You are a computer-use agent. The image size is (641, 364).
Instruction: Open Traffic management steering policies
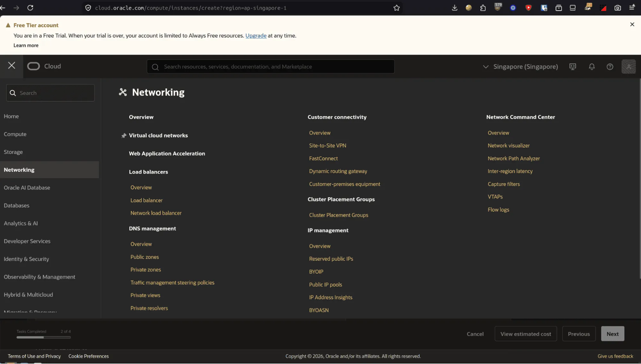pyautogui.click(x=172, y=283)
